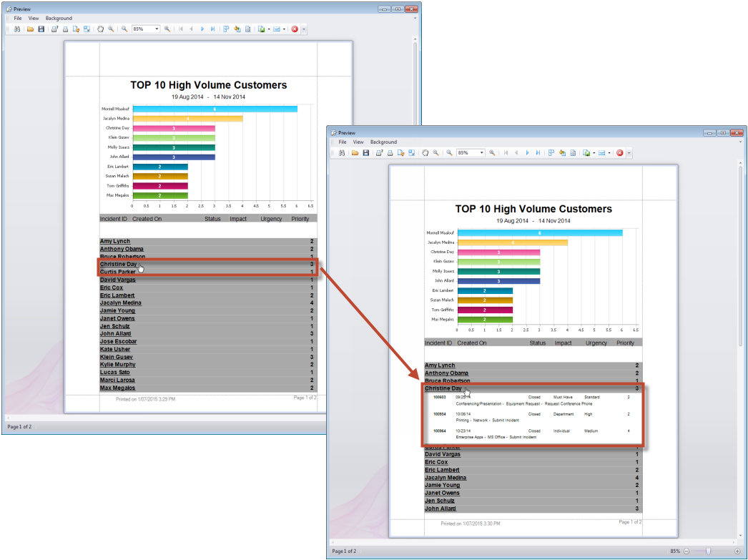Click zoom plus button in front window status bar
The image size is (748, 560).
pyautogui.click(x=737, y=551)
